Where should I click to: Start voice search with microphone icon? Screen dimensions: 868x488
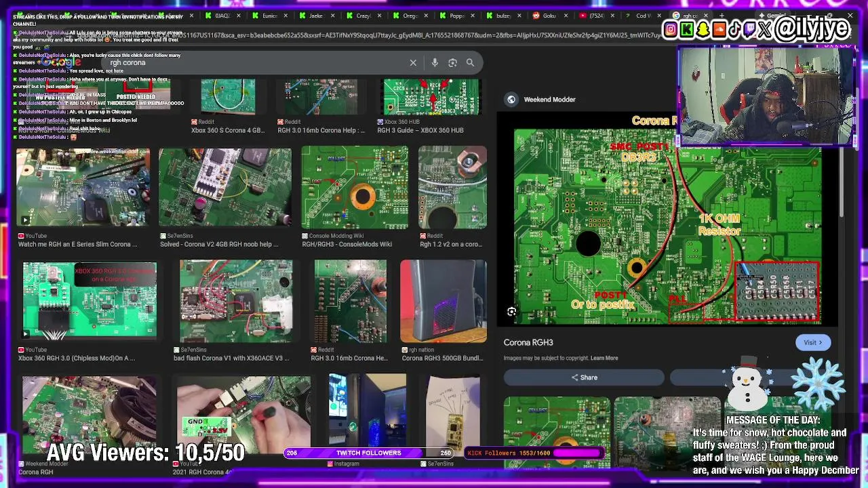tap(435, 62)
